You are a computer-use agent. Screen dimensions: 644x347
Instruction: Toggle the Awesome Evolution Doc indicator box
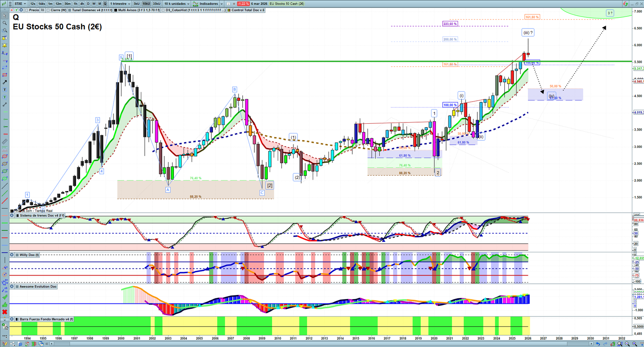(x=17, y=287)
